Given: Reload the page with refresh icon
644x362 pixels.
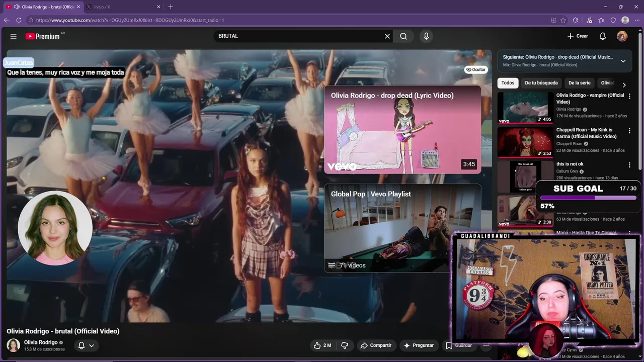Looking at the screenshot, I should tap(19, 20).
